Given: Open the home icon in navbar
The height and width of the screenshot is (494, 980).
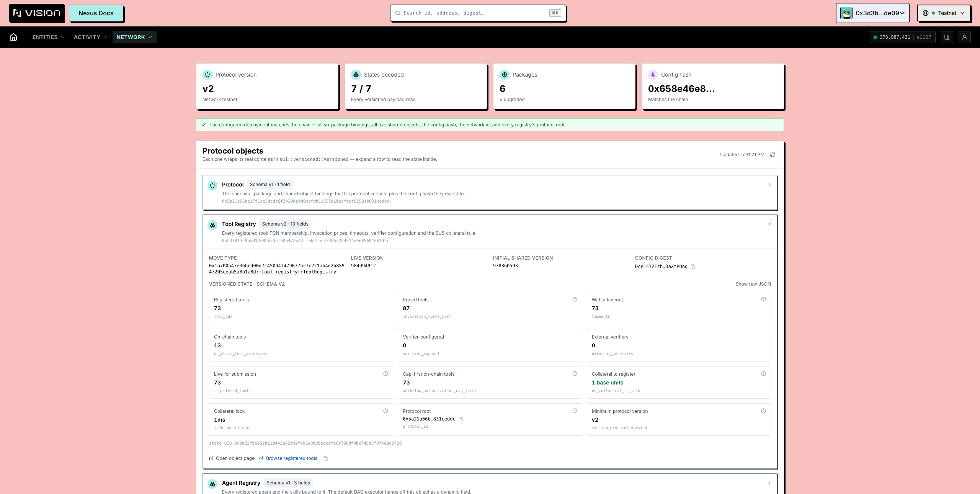Looking at the screenshot, I should pyautogui.click(x=13, y=37).
